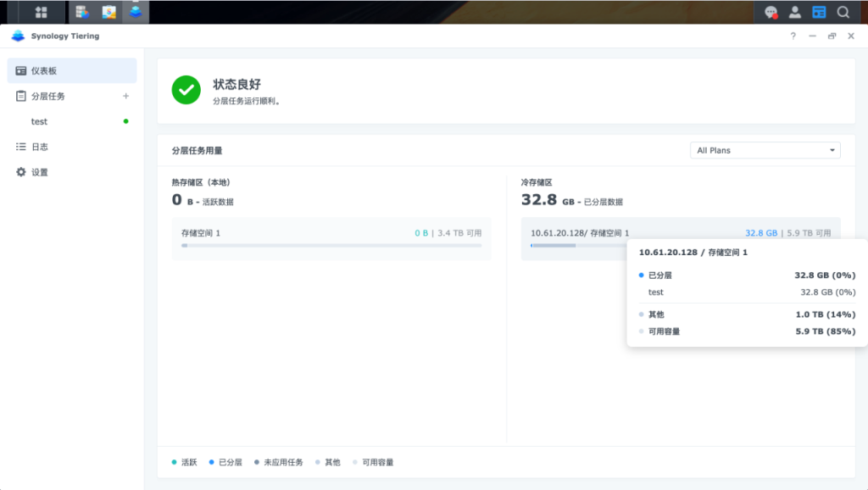Viewport: 868px width, 490px height.
Task: Add a tiering task with plus icon
Action: (x=125, y=96)
